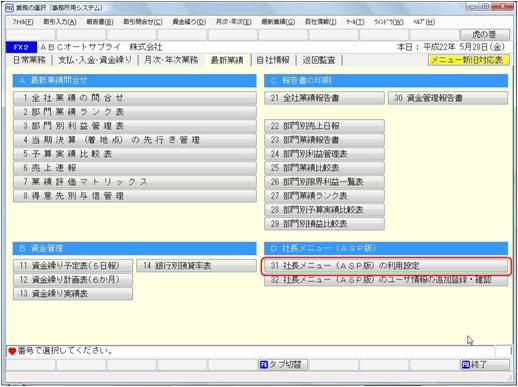Click the yellow メニュー新旧対応表 button
Screen dimensions: 518x387
coord(468,60)
